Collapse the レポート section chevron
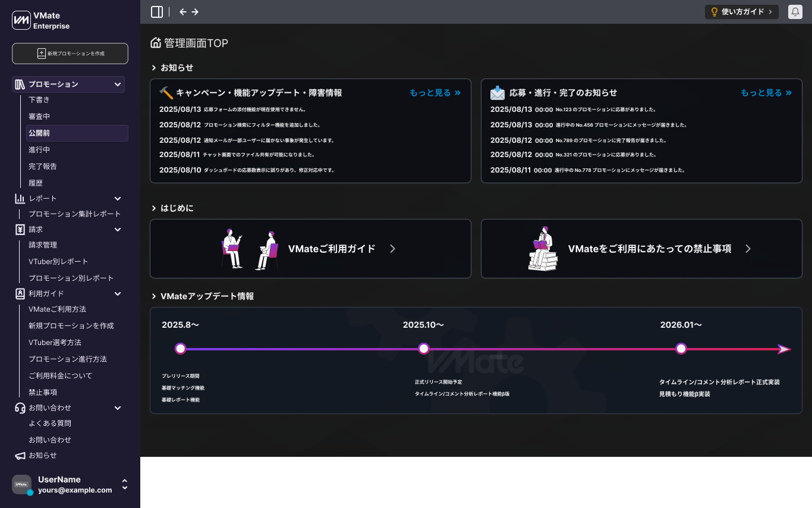Image resolution: width=812 pixels, height=508 pixels. pos(118,199)
